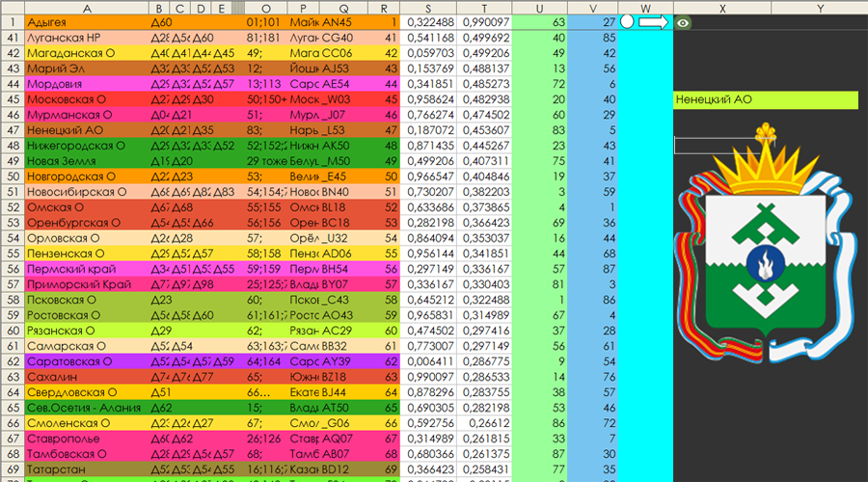The height and width of the screenshot is (482, 868).
Task: Click the cell Рязанская О
Action: point(87,331)
